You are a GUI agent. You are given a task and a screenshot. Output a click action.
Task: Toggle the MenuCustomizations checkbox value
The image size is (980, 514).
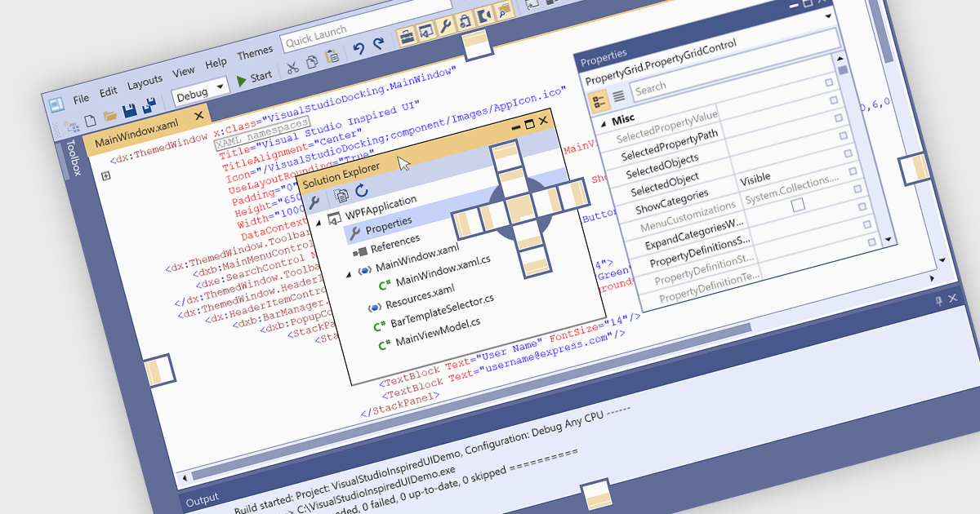pos(798,205)
